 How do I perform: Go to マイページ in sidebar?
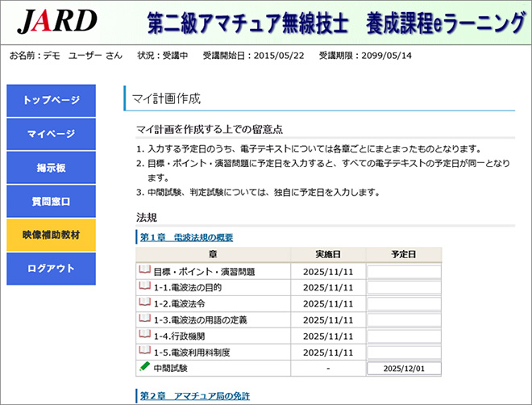pos(51,134)
